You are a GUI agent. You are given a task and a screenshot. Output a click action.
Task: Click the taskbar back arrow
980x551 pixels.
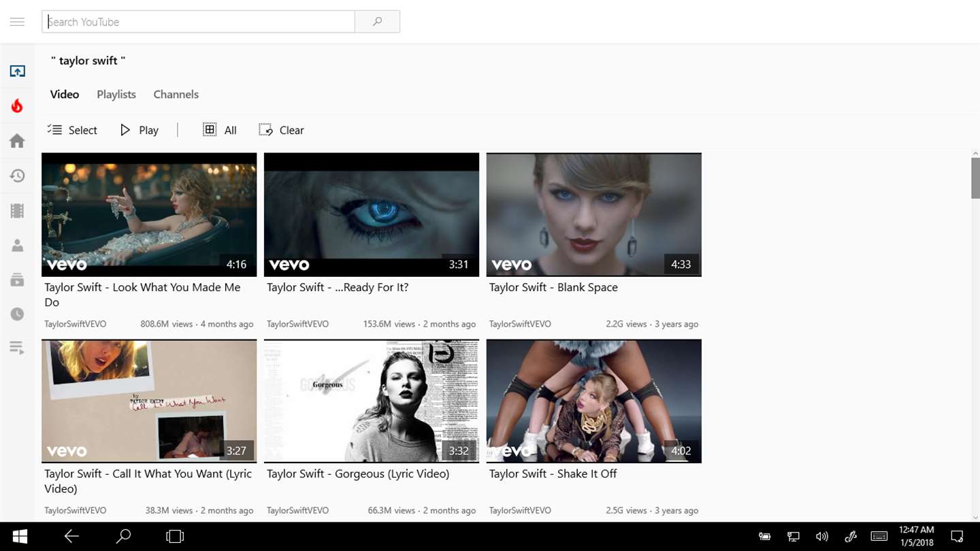click(x=71, y=537)
